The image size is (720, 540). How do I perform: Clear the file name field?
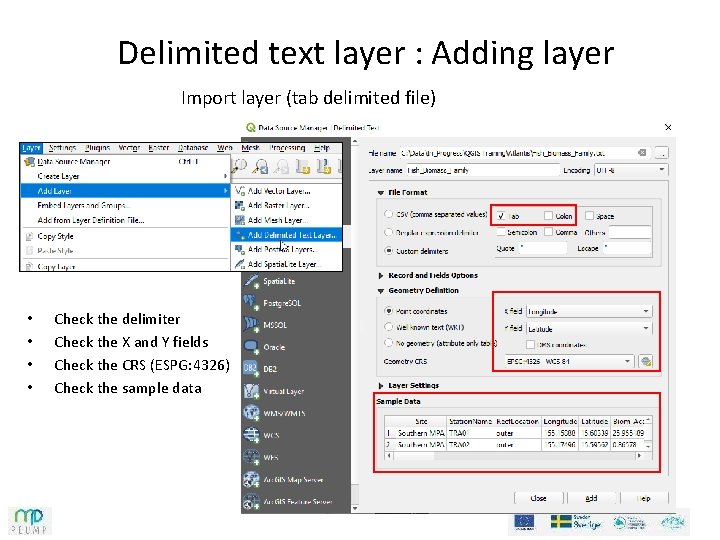tap(642, 153)
